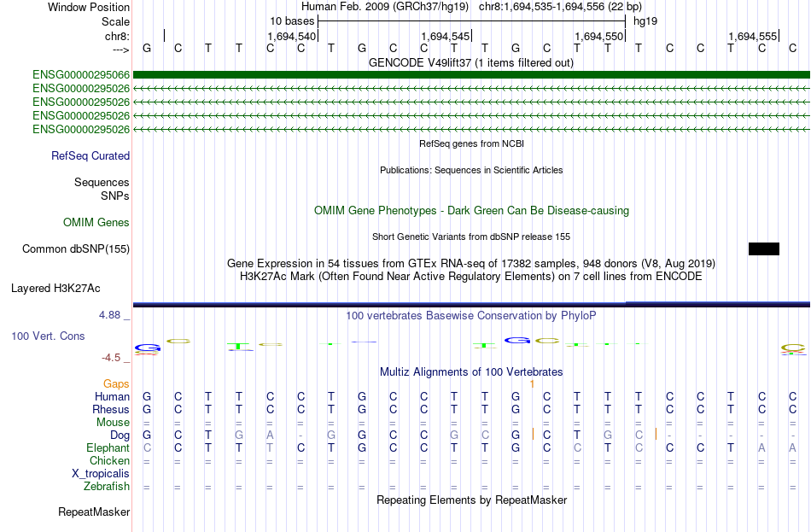Viewport: 811px width, 532px height.
Task: Select the Sequences track label
Action: [x=102, y=182]
